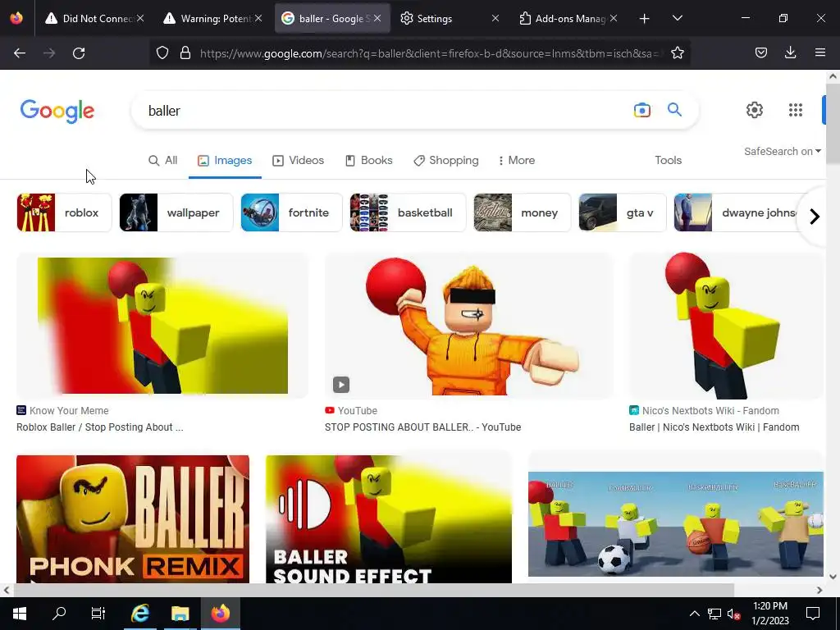Filter by the dwayne johnson chip
This screenshot has width=840, height=630.
(x=737, y=212)
